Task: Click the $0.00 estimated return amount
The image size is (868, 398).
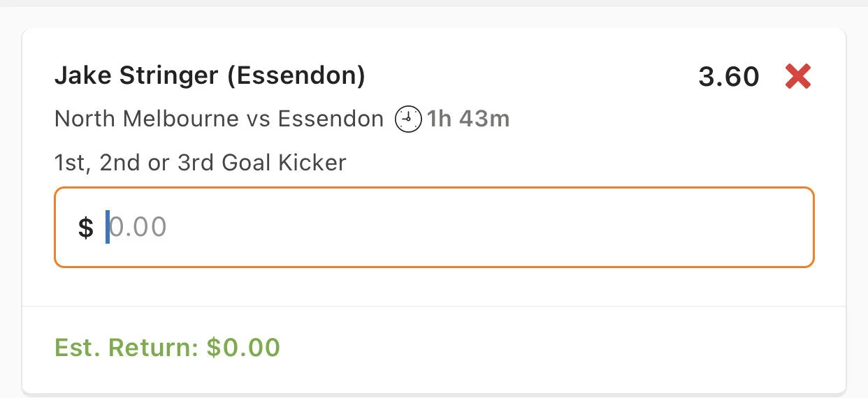Action: (243, 347)
